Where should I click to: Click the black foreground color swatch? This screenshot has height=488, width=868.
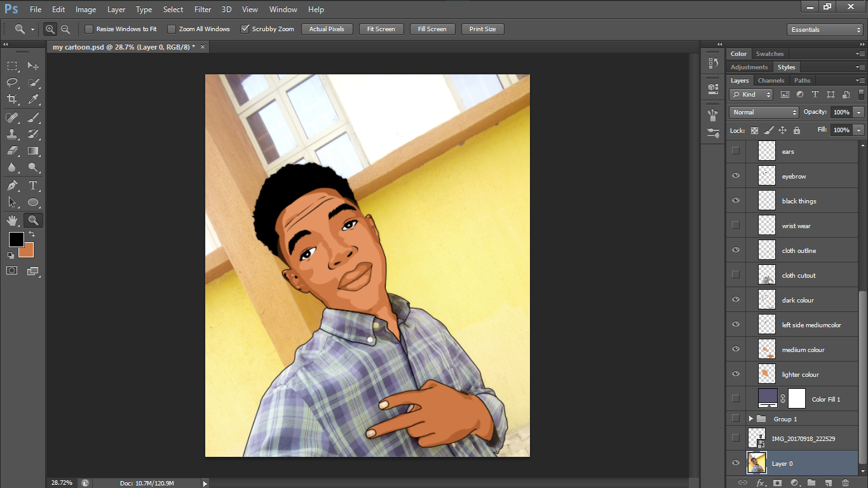(16, 240)
